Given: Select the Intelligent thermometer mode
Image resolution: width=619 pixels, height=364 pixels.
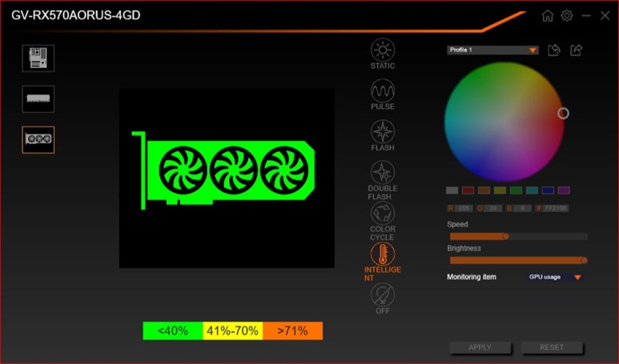Looking at the screenshot, I should click(382, 254).
